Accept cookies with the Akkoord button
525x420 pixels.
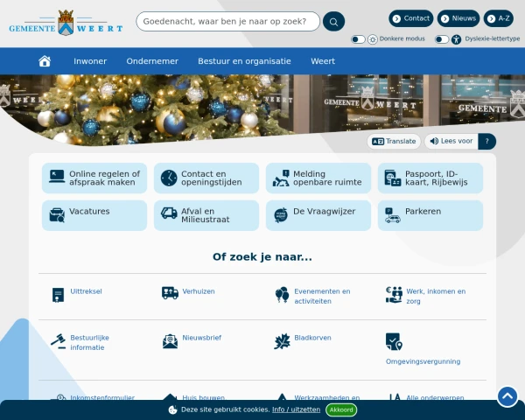341,409
